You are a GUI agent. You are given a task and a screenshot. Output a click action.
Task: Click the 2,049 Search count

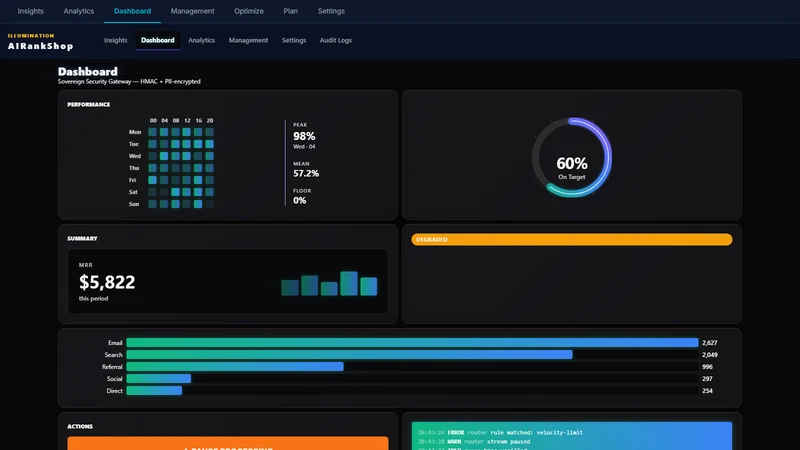[710, 355]
